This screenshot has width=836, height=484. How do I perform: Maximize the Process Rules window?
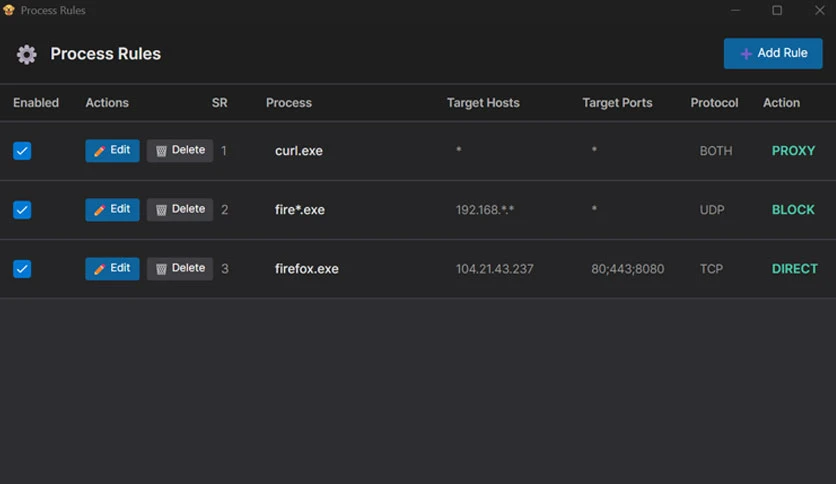tap(777, 10)
